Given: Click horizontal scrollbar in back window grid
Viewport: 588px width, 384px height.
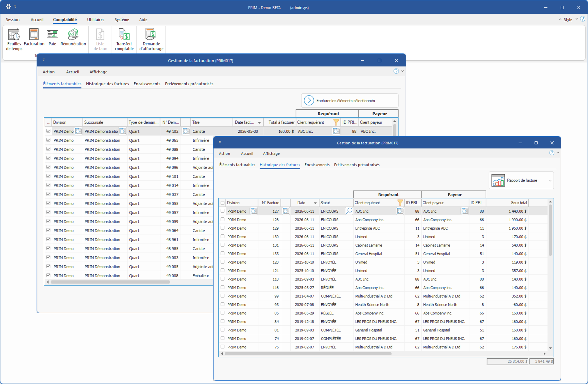Looking at the screenshot, I should point(110,282).
